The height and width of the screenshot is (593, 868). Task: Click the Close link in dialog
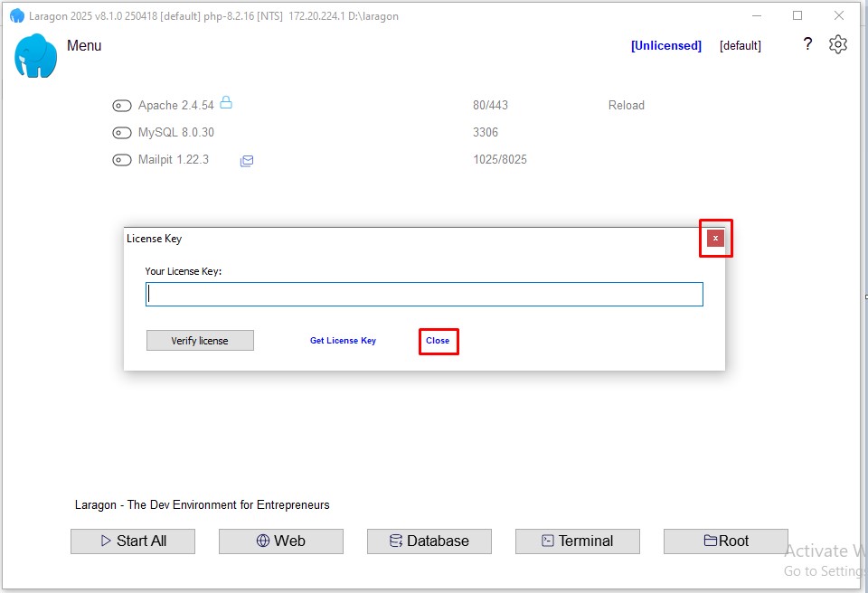pos(438,341)
